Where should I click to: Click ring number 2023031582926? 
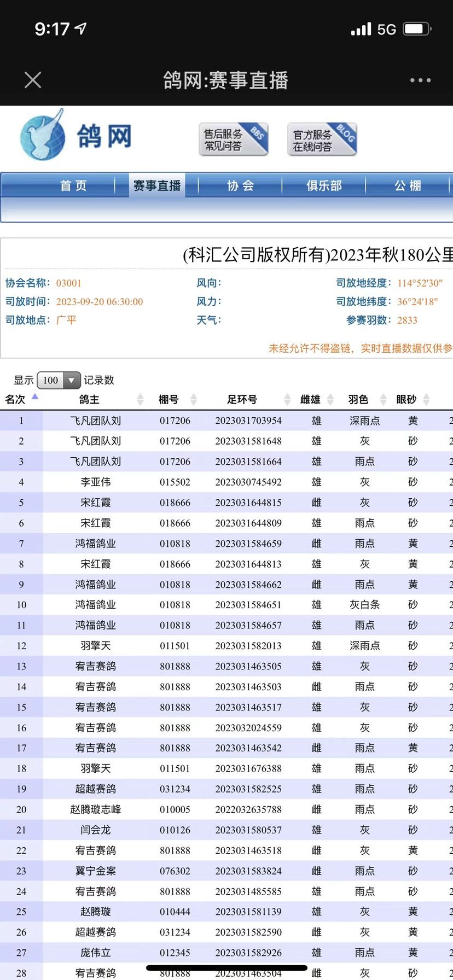(248, 953)
